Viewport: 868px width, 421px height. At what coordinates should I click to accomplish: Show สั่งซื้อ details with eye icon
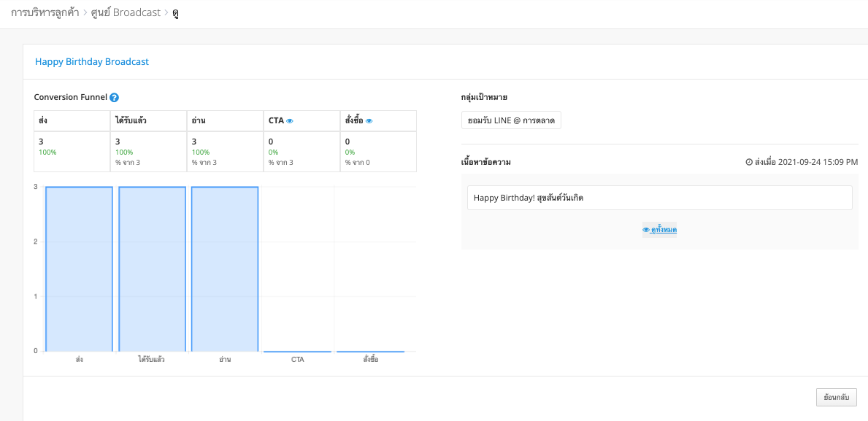coord(369,121)
